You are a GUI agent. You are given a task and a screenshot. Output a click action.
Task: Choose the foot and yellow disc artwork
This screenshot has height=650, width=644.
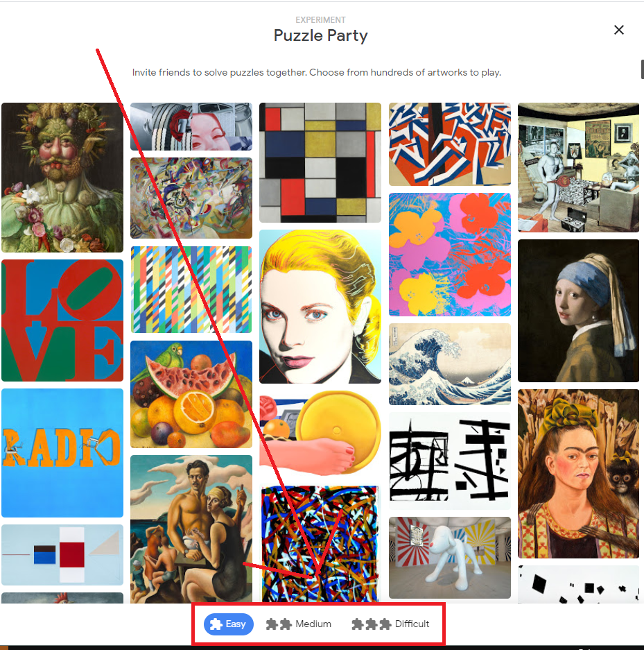point(320,434)
